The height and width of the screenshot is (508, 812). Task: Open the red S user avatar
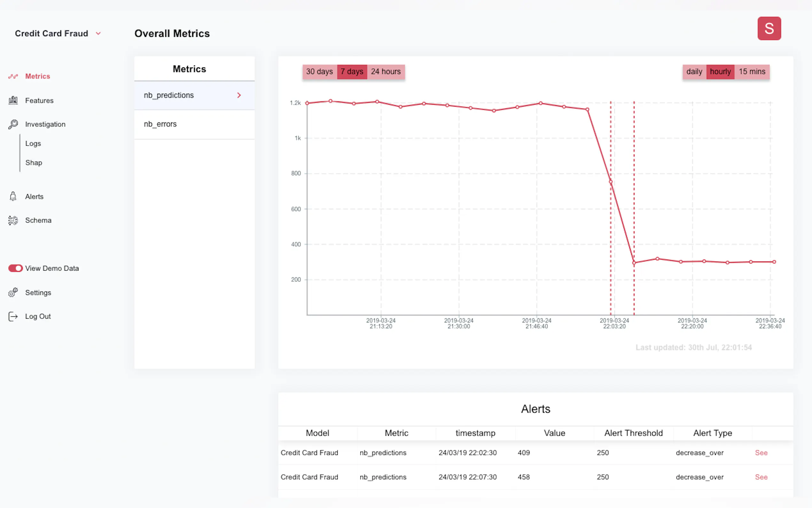click(x=769, y=28)
